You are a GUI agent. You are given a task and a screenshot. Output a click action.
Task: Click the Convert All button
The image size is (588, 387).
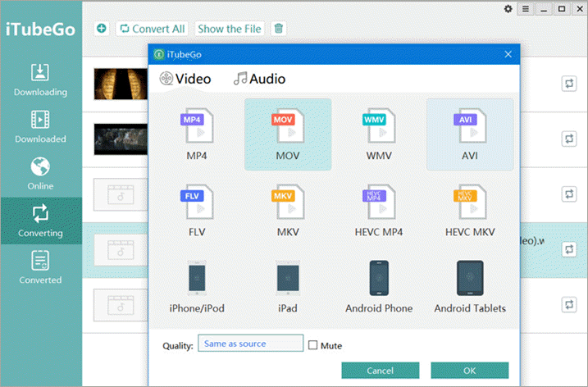153,29
